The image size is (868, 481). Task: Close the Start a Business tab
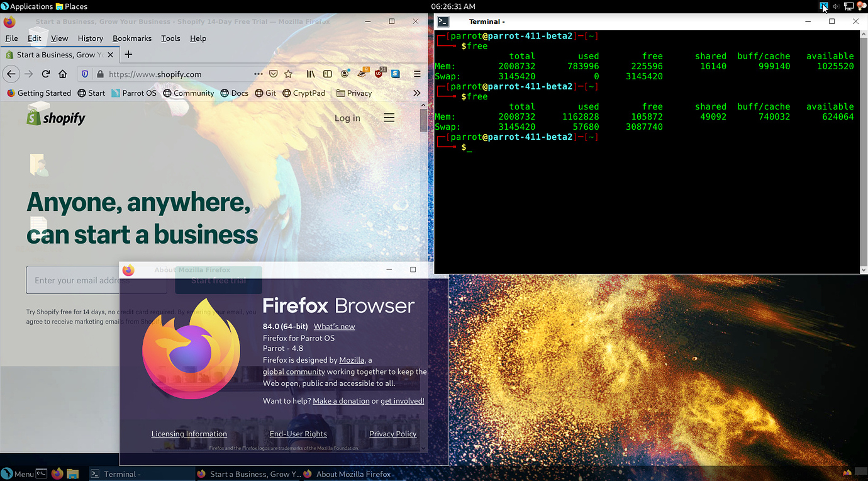tap(112, 55)
